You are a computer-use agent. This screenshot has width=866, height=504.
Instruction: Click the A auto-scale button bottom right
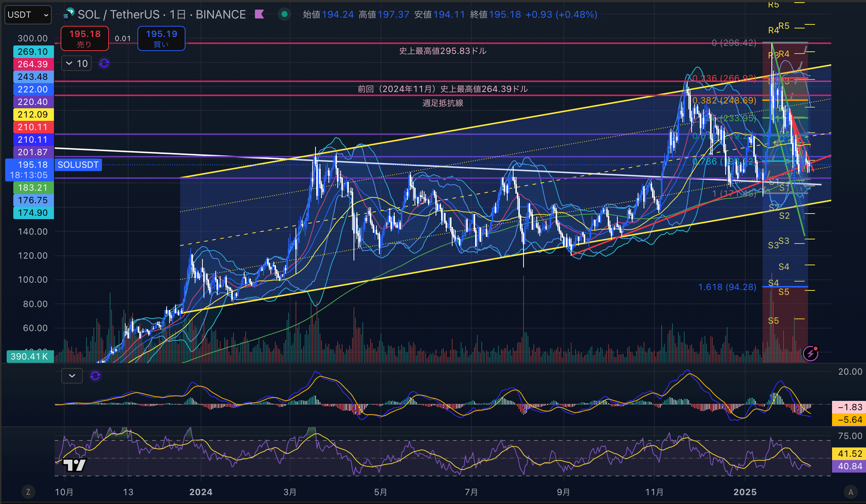coord(850,492)
